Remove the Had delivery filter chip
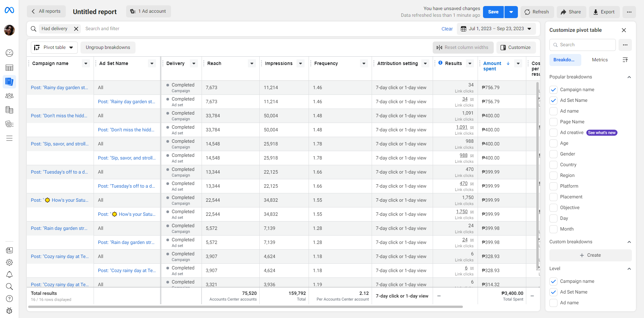 click(x=76, y=29)
